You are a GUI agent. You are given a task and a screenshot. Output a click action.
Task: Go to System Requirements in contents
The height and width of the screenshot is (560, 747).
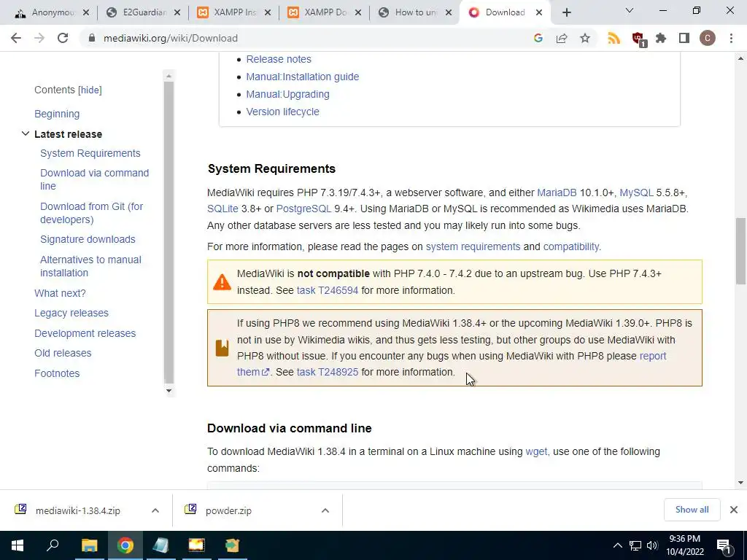click(90, 153)
